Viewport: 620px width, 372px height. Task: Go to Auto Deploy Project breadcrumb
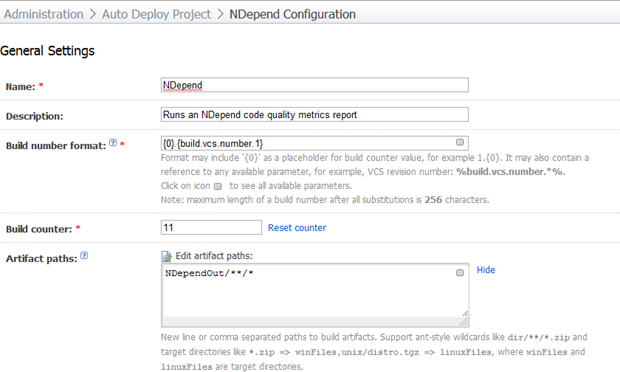click(156, 14)
